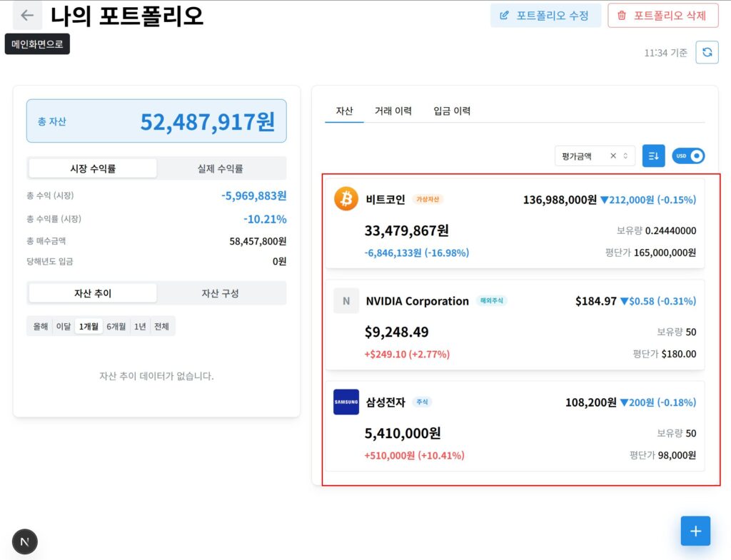731x560 pixels.
Task: Click the Samsung logo icon
Action: tap(346, 402)
